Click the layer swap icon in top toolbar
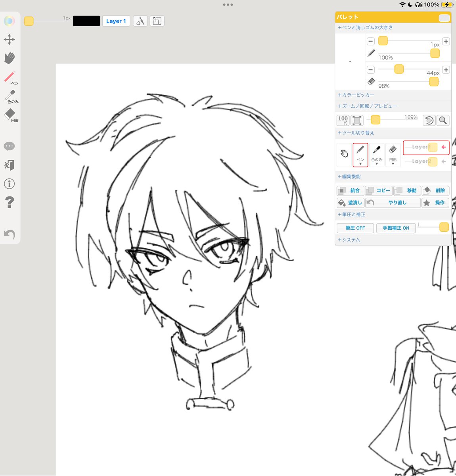Screen dimensions: 456x476 pyautogui.click(x=157, y=21)
